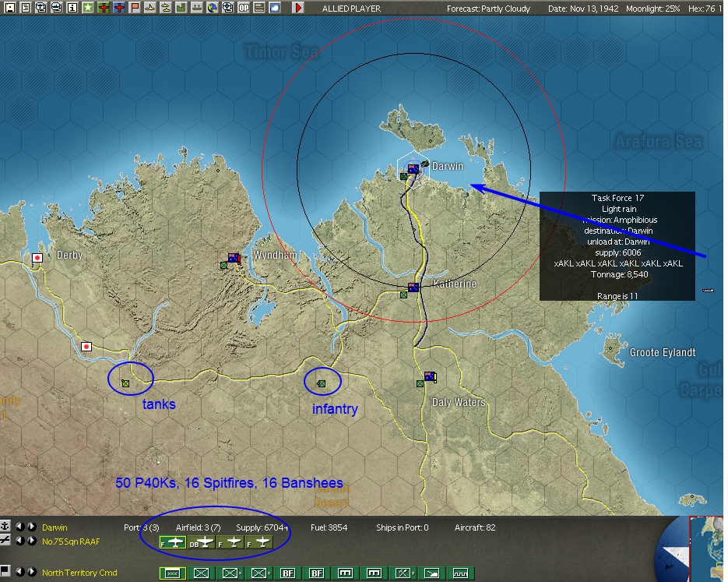Screen dimensions: 728x582
Task: Click the 'Aircraft: 82' text
Action: (x=475, y=527)
